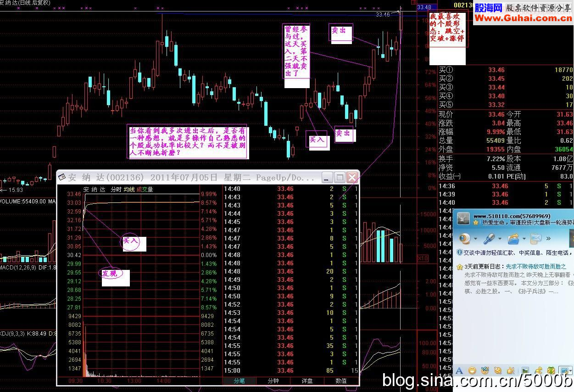Select the 14:53 trade row with volume 10

[290, 313]
